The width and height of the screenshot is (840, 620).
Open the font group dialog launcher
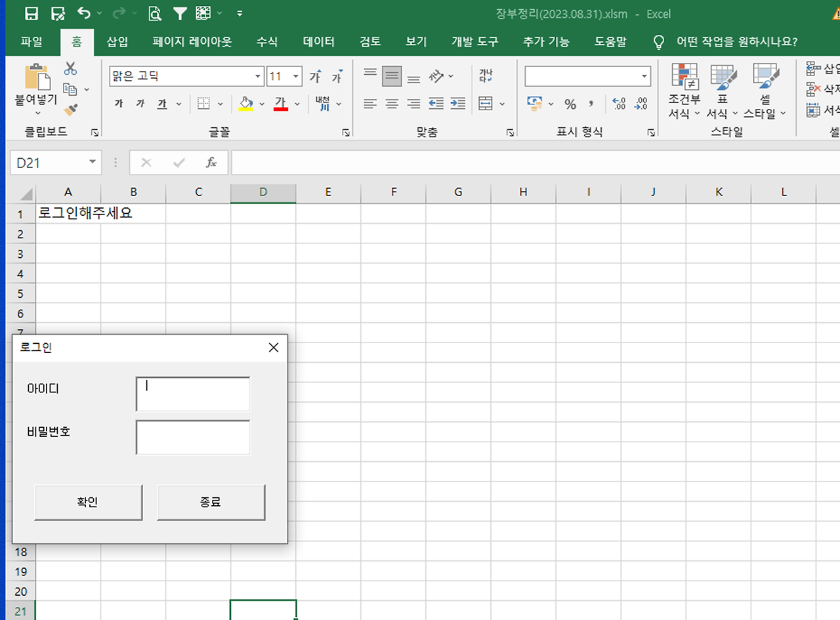pos(346,133)
